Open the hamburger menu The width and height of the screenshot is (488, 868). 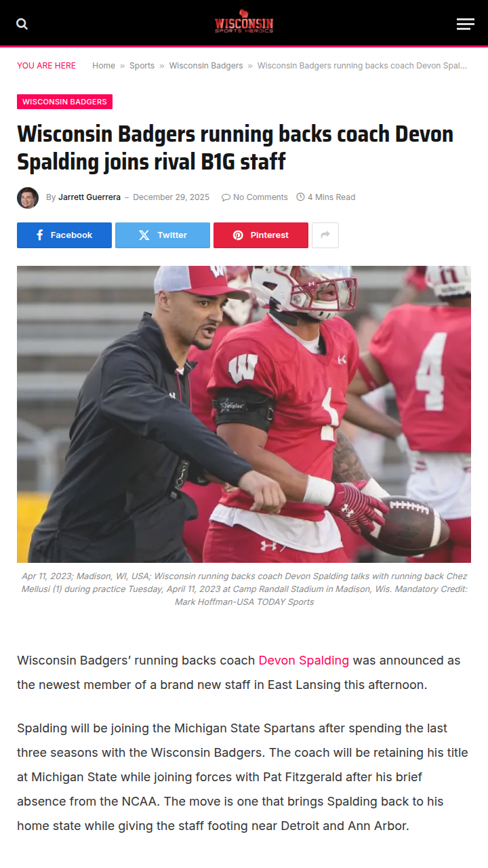coord(466,24)
